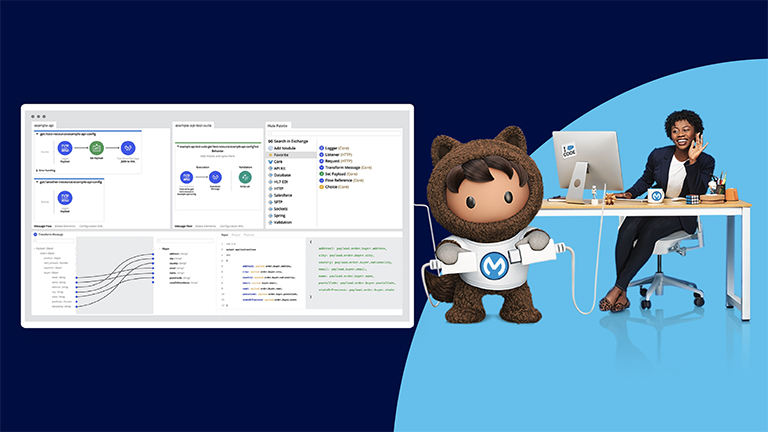
Task: Click Search in Exchange
Action: click(287, 141)
